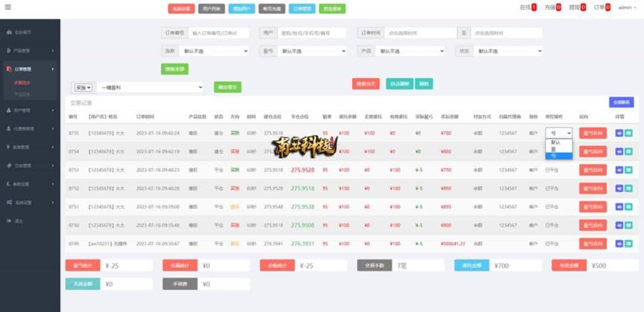Image resolution: width=644 pixels, height=312 pixels.
Task: Open the admin account dropdown
Action: coord(627,8)
